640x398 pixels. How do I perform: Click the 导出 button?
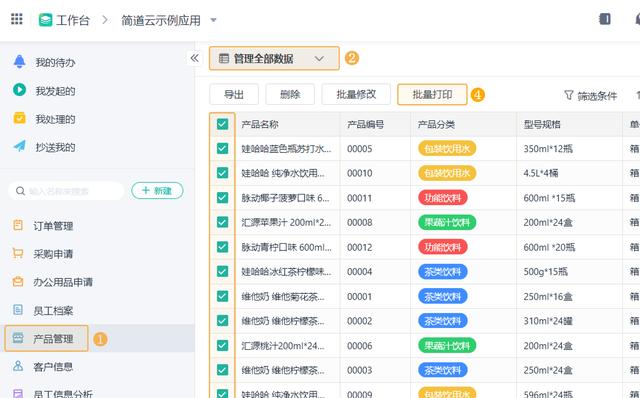click(234, 94)
